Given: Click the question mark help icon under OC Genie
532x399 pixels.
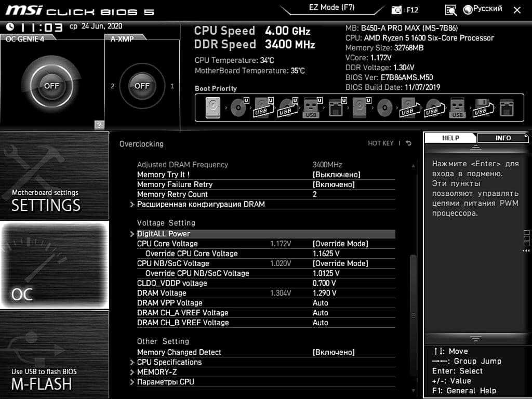Looking at the screenshot, I should click(99, 125).
